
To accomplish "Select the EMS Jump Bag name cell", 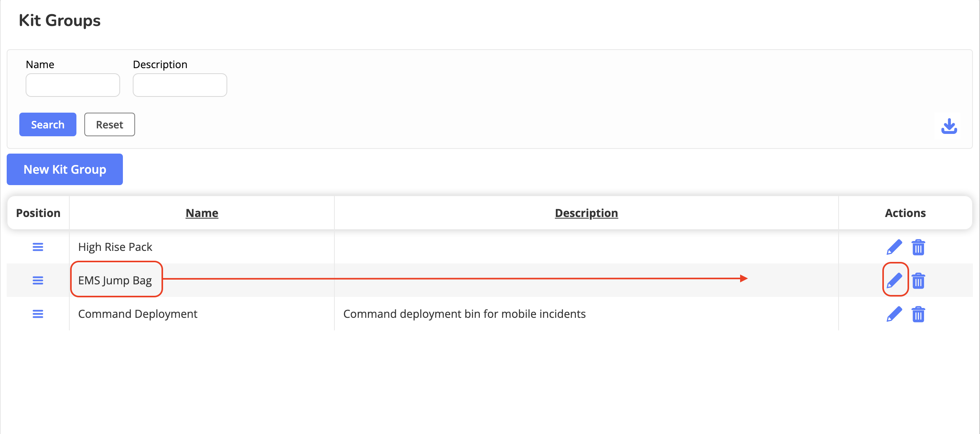I will pos(115,280).
